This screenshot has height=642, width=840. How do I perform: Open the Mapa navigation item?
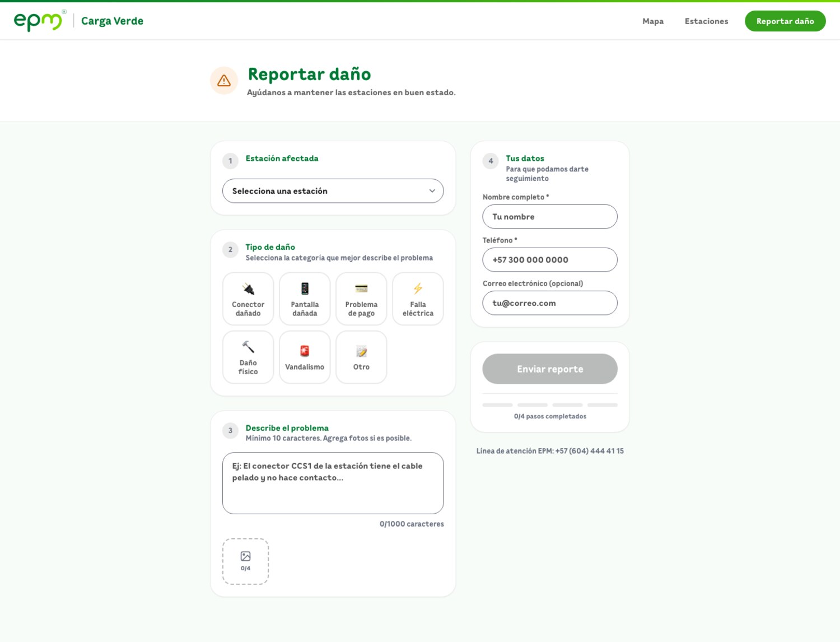[x=653, y=21]
